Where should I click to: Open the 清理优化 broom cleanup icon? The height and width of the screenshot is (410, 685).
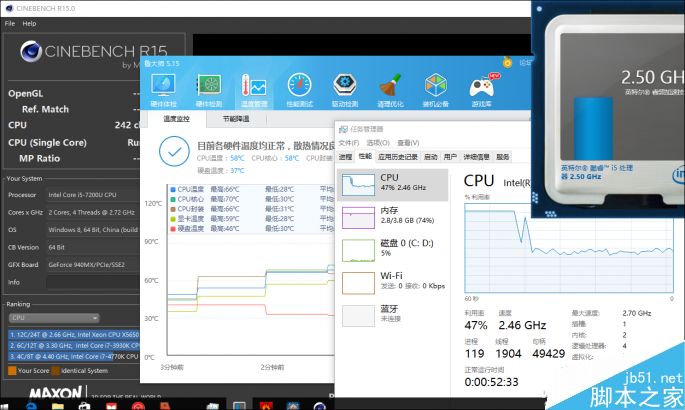[x=391, y=90]
